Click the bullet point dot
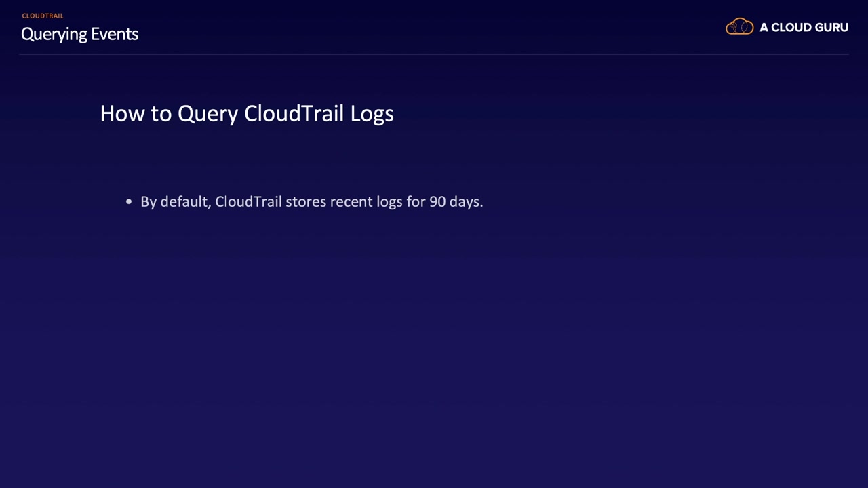This screenshot has width=868, height=488. pos(129,202)
